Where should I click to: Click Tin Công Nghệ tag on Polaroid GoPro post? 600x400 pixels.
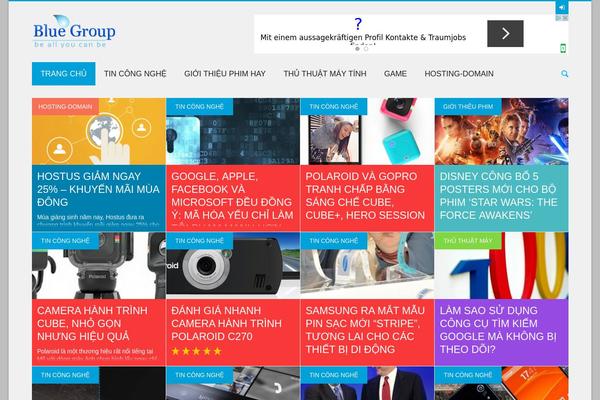tap(334, 106)
